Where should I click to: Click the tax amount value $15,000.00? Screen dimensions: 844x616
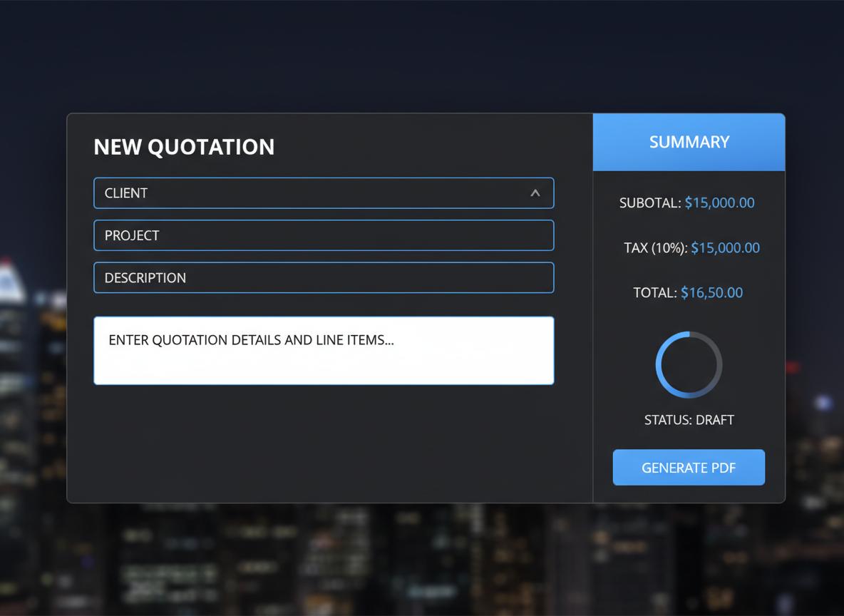725,248
